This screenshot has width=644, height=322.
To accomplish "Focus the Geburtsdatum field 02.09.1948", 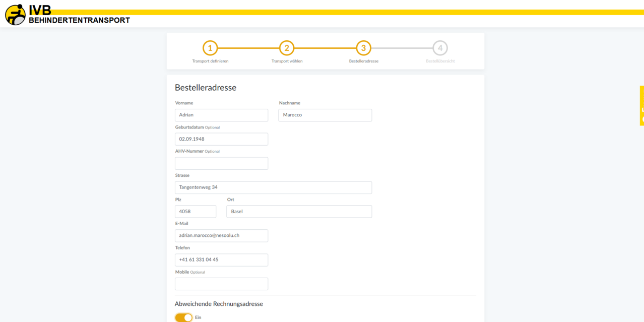I will (x=221, y=139).
